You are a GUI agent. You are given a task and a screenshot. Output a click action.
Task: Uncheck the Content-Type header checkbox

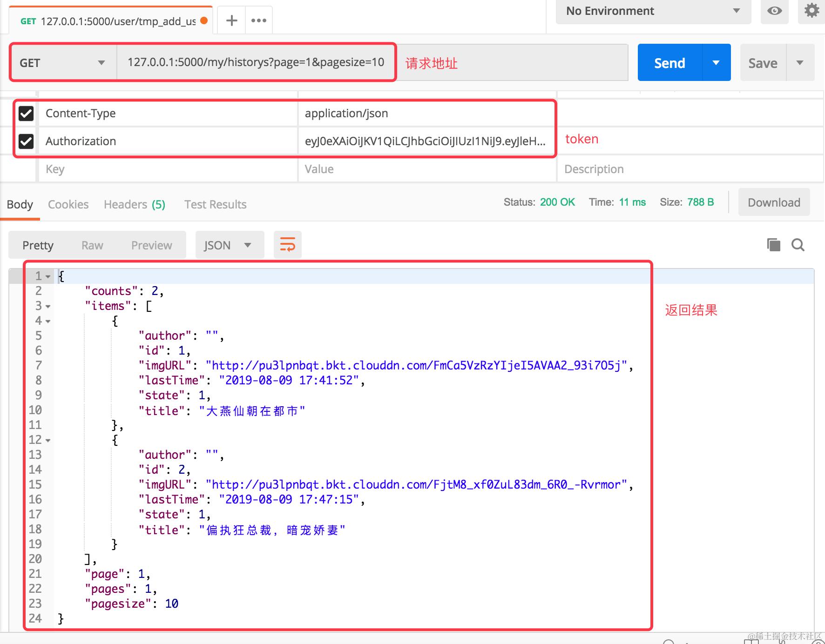(x=26, y=113)
